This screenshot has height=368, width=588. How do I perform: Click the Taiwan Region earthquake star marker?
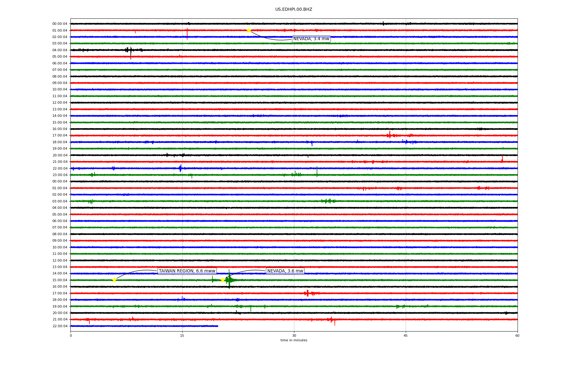point(114,280)
